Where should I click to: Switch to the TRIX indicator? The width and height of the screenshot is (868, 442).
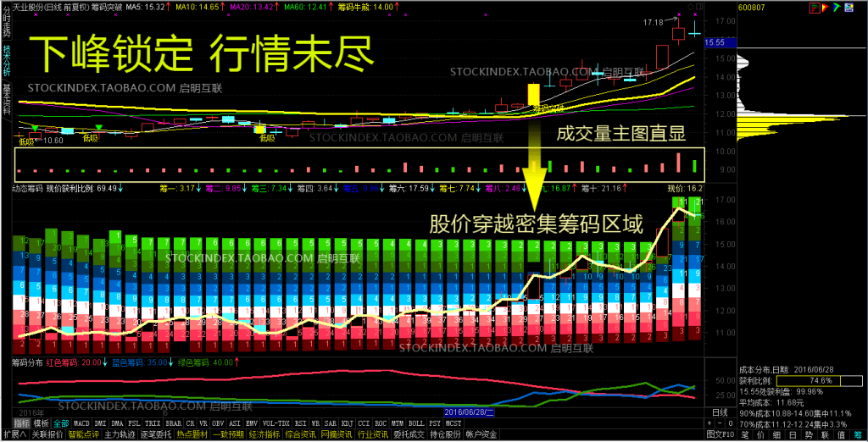tap(153, 423)
